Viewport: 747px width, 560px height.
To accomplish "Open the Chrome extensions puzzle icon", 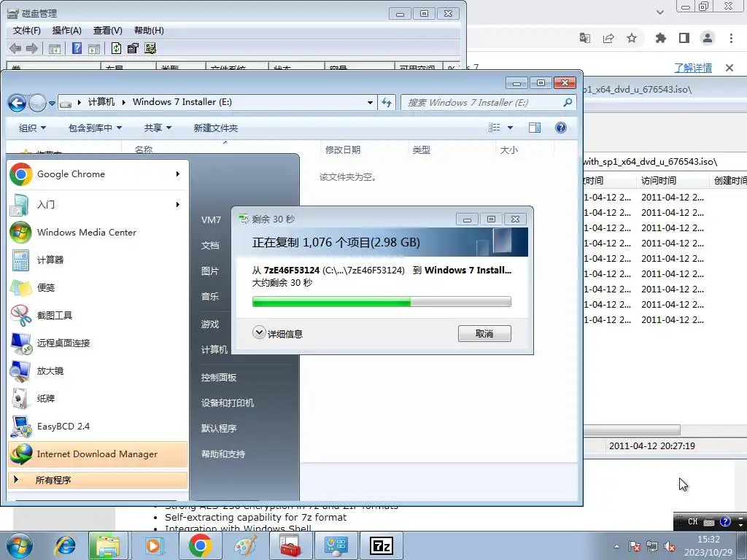I will [x=660, y=38].
